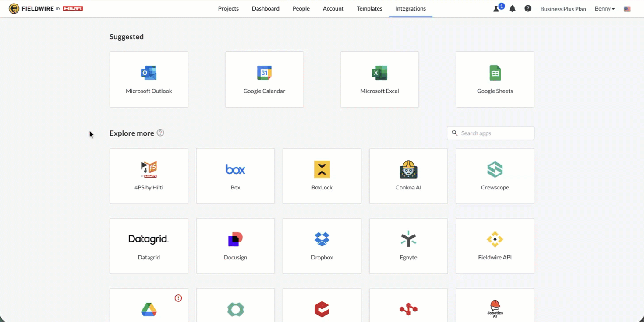Go to the Templates tab
Viewport: 644px width, 322px height.
(x=369, y=8)
